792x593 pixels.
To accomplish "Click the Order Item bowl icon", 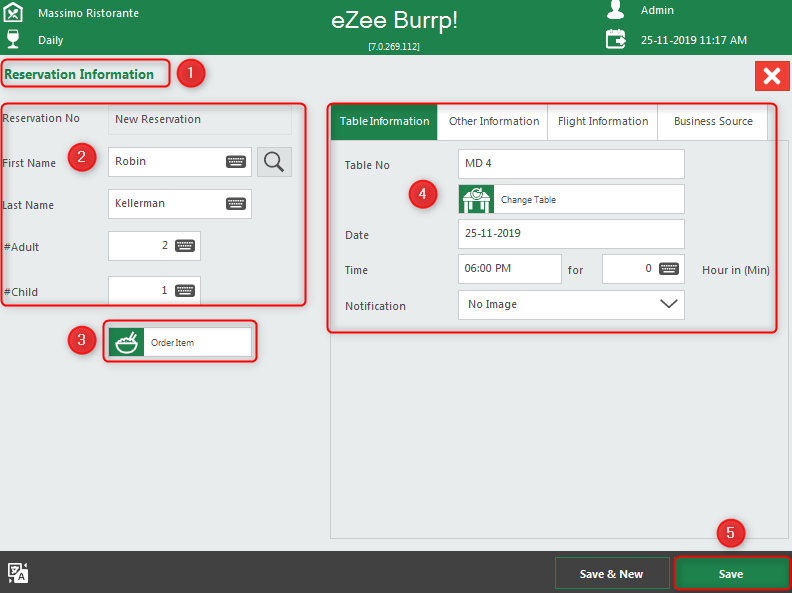I will coord(126,342).
